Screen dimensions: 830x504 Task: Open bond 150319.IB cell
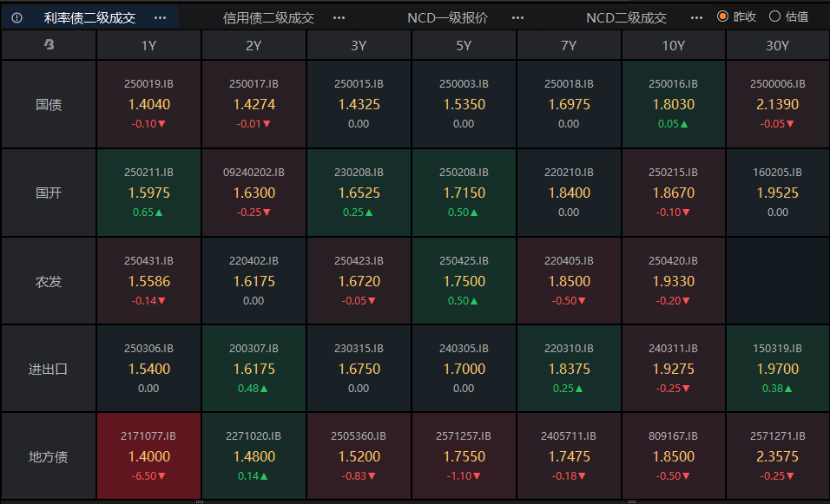click(778, 369)
